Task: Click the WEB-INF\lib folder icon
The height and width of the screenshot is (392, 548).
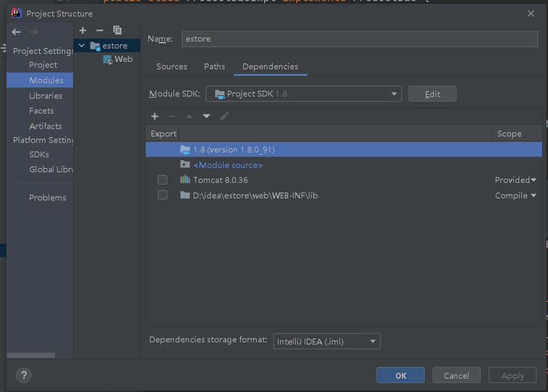Action: (x=185, y=195)
